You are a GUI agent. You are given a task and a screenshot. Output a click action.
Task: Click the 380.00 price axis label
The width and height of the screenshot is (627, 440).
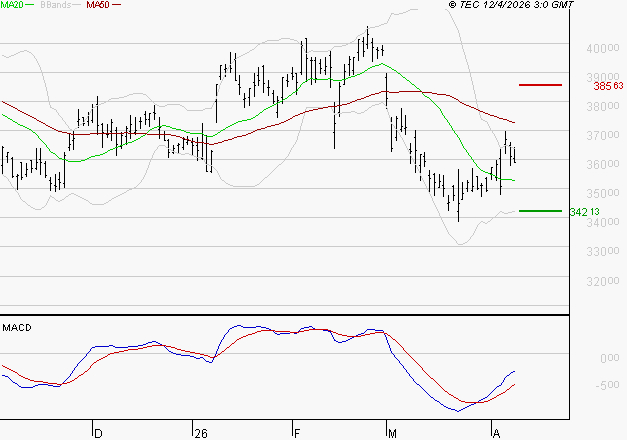(x=603, y=106)
